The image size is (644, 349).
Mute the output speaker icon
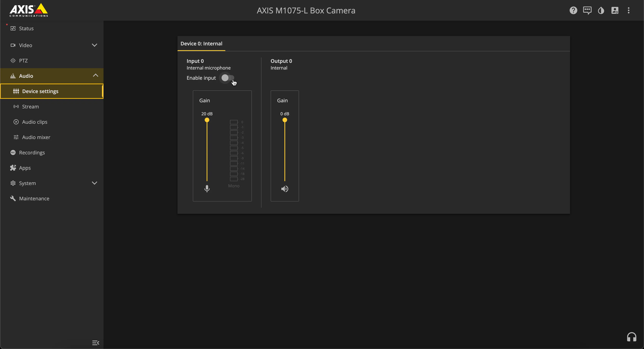tap(284, 189)
